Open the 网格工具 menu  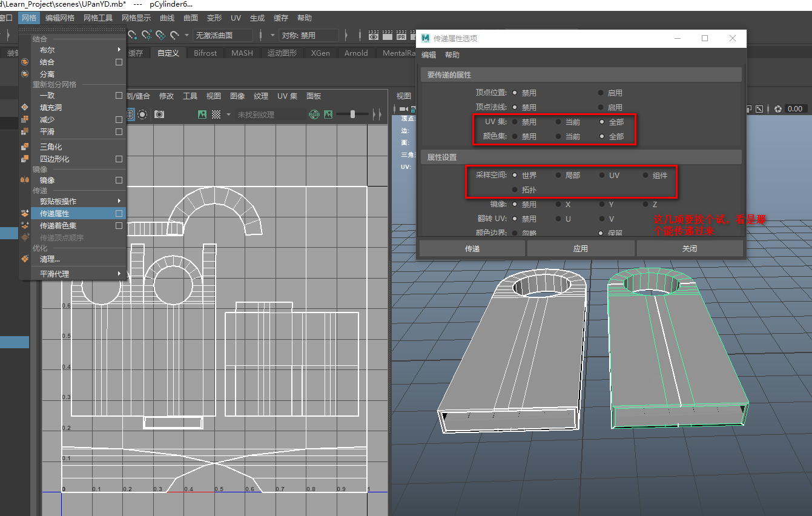pos(98,18)
